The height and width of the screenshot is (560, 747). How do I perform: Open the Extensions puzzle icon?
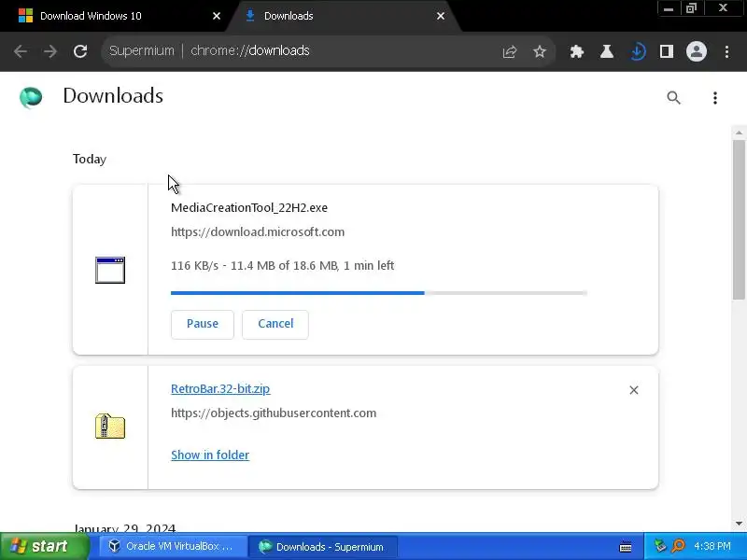point(577,51)
